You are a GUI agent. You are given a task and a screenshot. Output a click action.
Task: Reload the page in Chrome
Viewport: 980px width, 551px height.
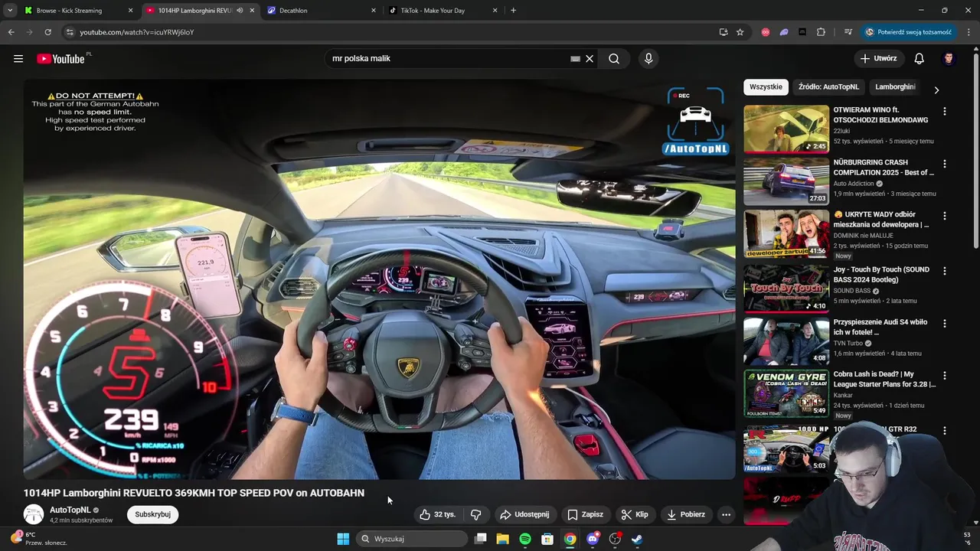point(47,32)
